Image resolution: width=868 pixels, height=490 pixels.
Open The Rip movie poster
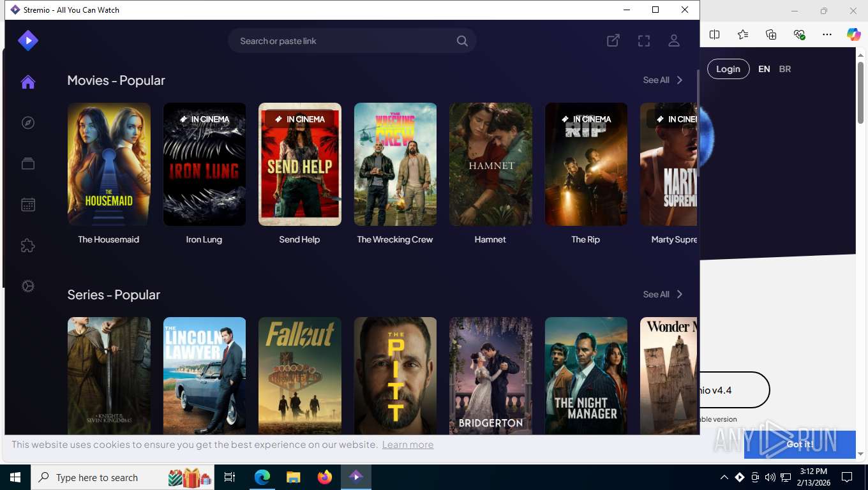pos(586,165)
